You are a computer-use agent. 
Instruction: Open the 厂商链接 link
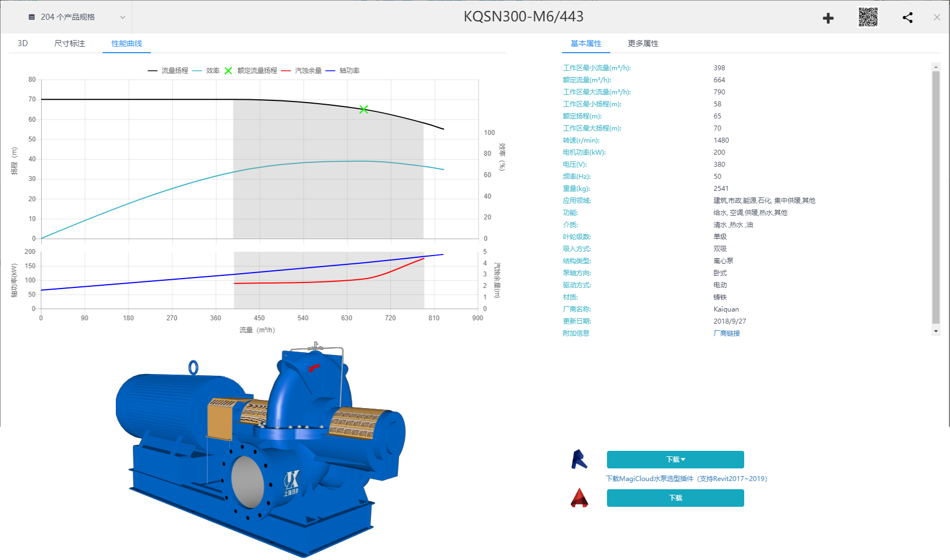coord(727,333)
